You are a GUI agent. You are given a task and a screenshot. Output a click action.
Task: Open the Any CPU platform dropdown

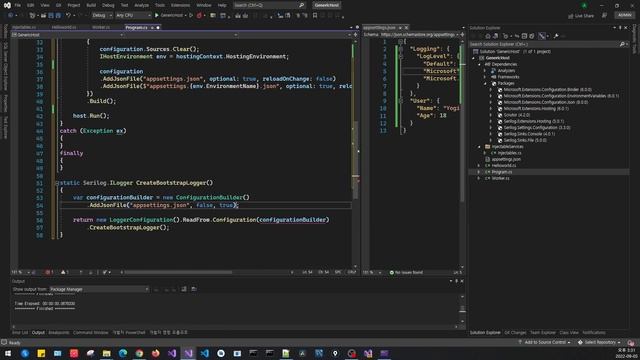[133, 16]
